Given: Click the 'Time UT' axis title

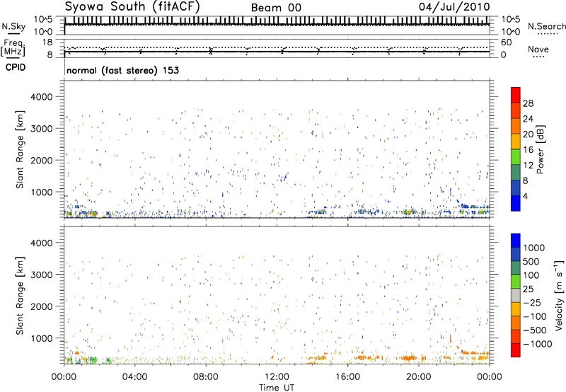Looking at the screenshot, I should tap(277, 388).
